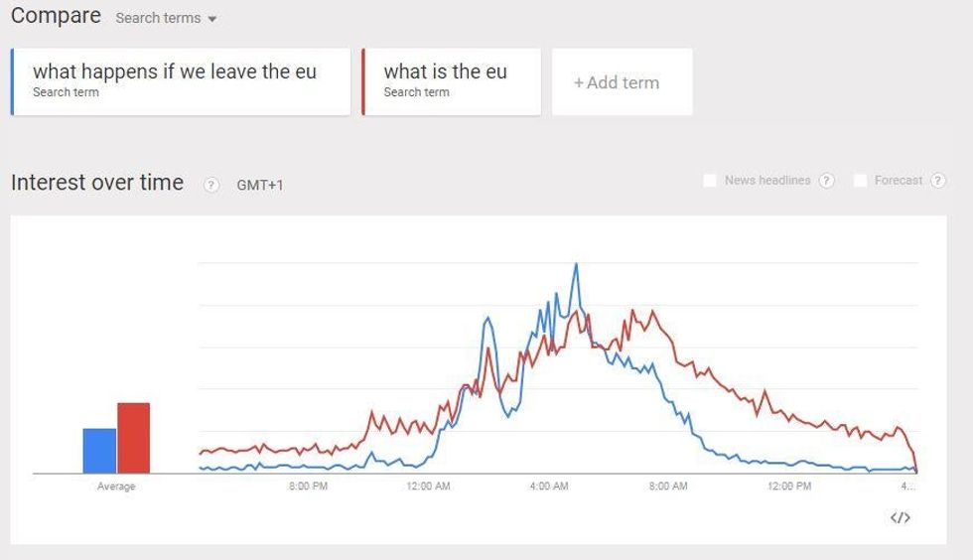Viewport: 973px width, 560px height.
Task: Click the help icon next to Forecast
Action: pyautogui.click(x=937, y=181)
